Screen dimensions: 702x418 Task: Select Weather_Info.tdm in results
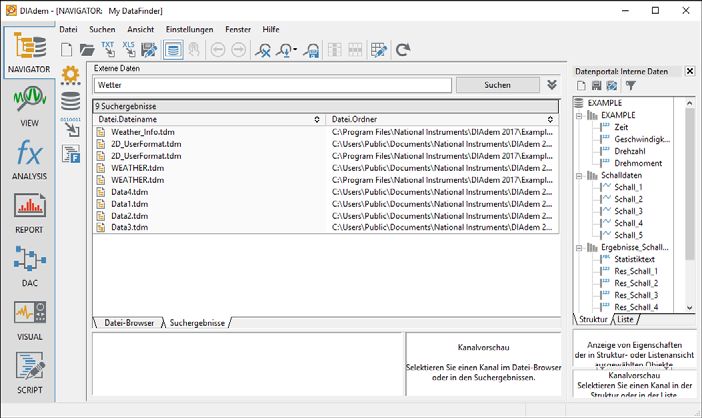143,132
